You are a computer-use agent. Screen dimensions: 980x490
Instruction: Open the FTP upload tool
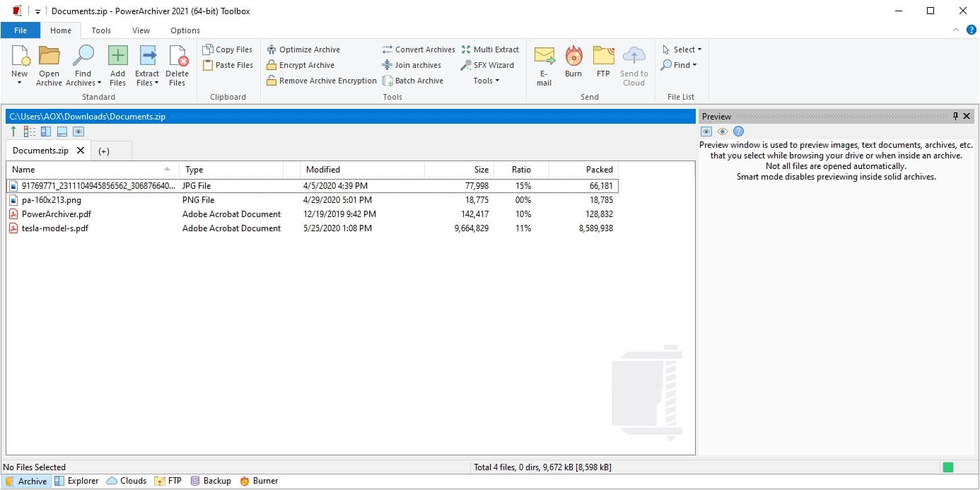[603, 57]
